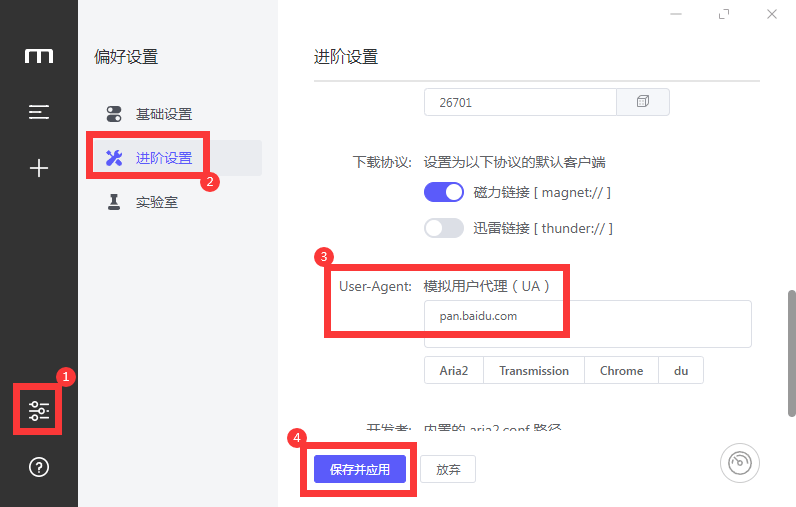
Task: Disable the magnet:// protocol toggle
Action: (444, 192)
